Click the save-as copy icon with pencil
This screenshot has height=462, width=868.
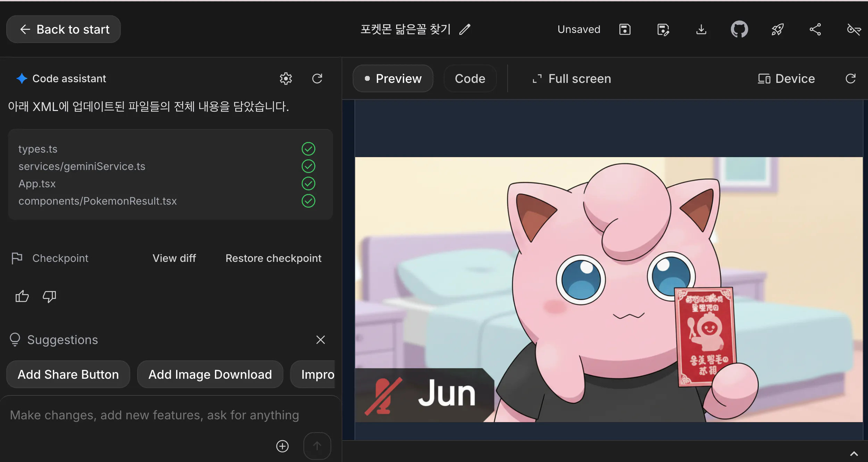coord(663,29)
